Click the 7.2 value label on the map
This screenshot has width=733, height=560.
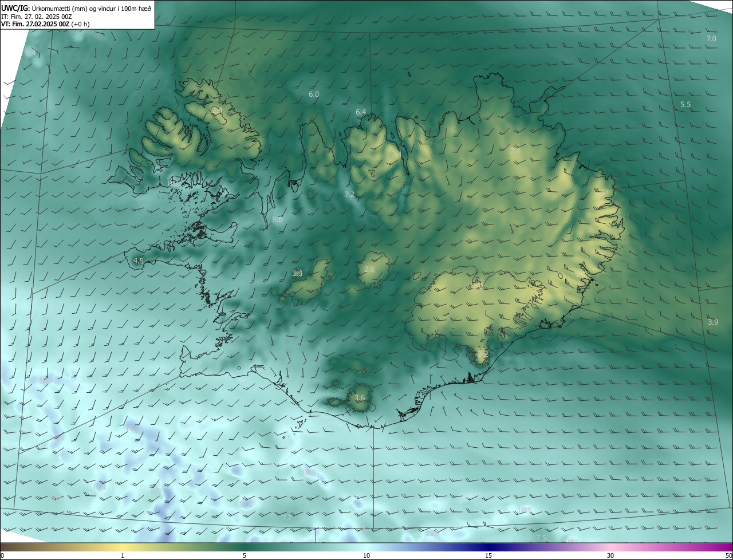(x=349, y=195)
